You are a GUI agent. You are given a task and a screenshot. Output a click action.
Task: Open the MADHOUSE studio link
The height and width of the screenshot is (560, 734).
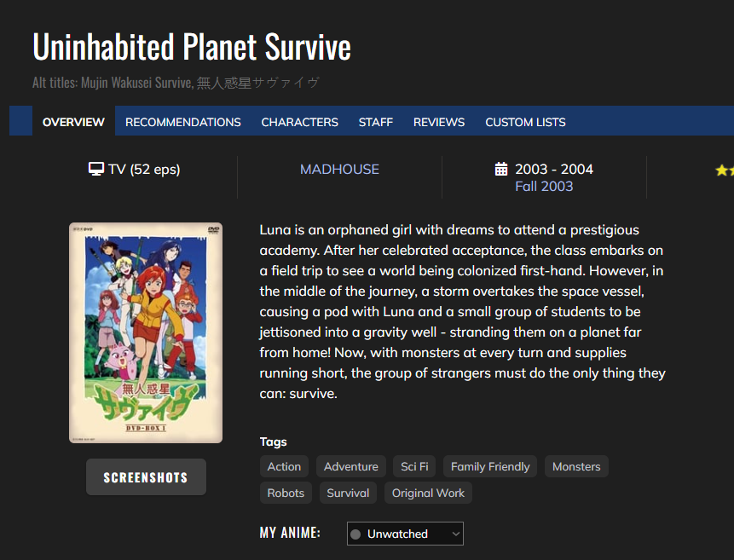point(339,169)
